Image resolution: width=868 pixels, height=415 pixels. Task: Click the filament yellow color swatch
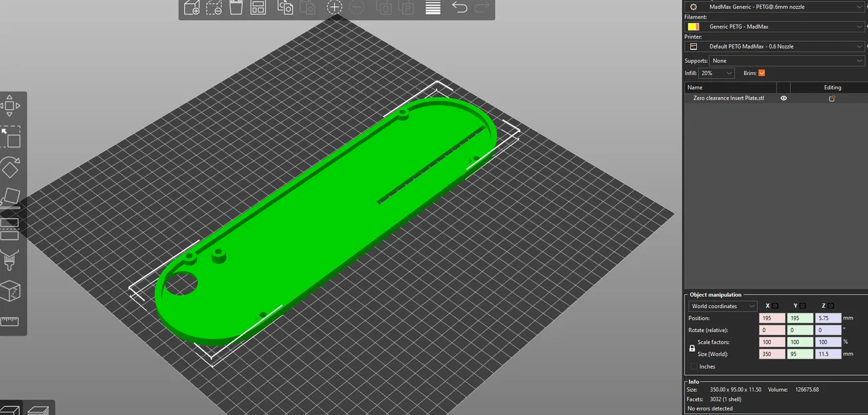tap(693, 27)
